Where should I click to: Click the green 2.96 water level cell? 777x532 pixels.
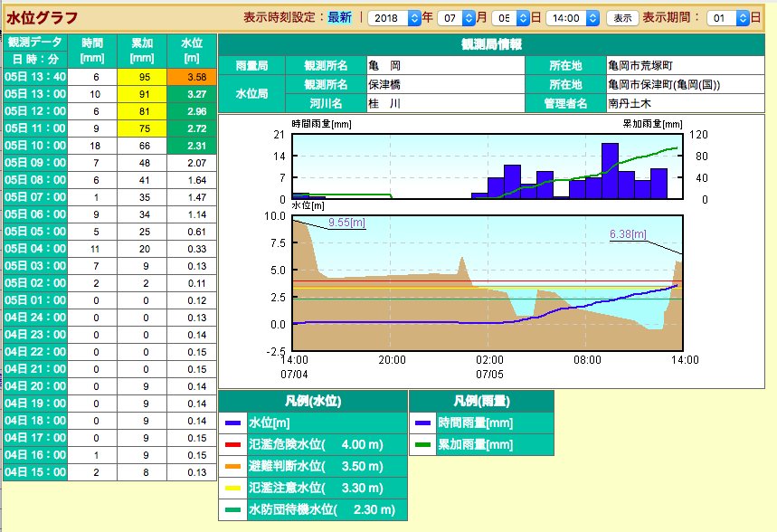click(192, 111)
